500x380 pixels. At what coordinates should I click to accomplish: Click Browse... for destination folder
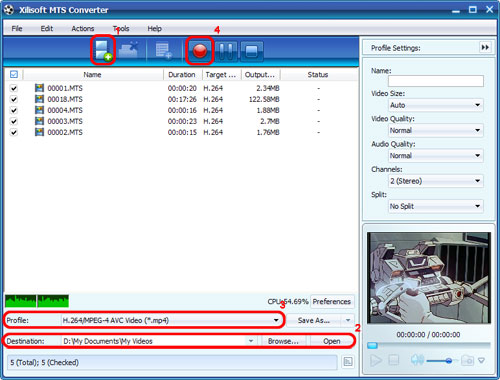283,341
